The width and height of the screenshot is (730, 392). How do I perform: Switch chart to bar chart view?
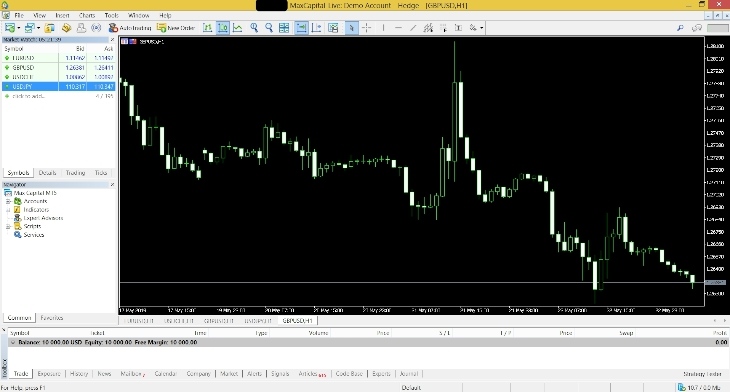pos(208,28)
